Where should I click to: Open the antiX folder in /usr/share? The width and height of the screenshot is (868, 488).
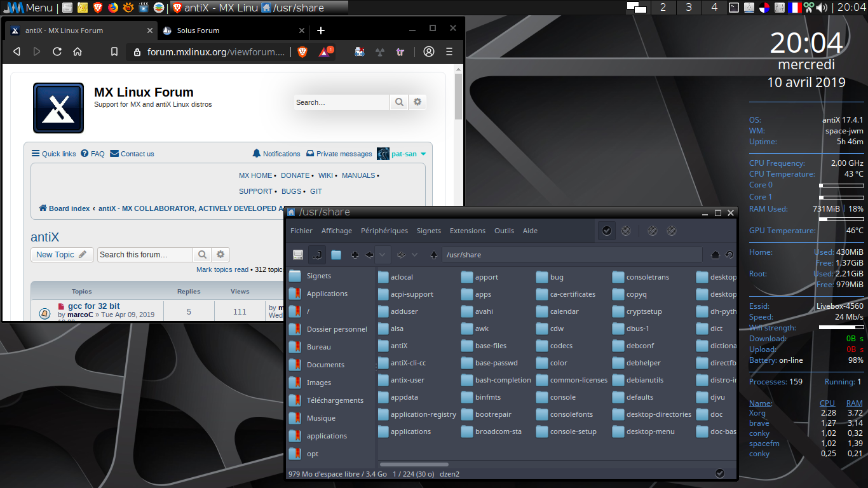[393, 346]
